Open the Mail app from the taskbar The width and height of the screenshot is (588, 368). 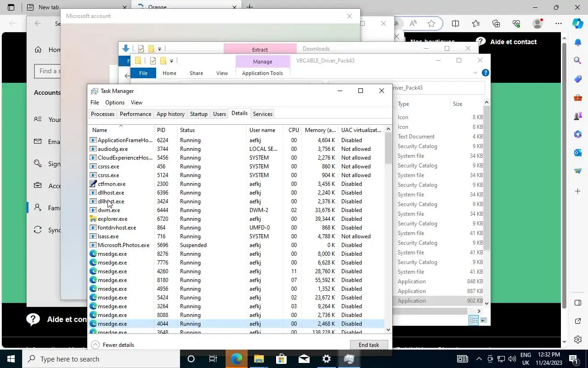[304, 359]
